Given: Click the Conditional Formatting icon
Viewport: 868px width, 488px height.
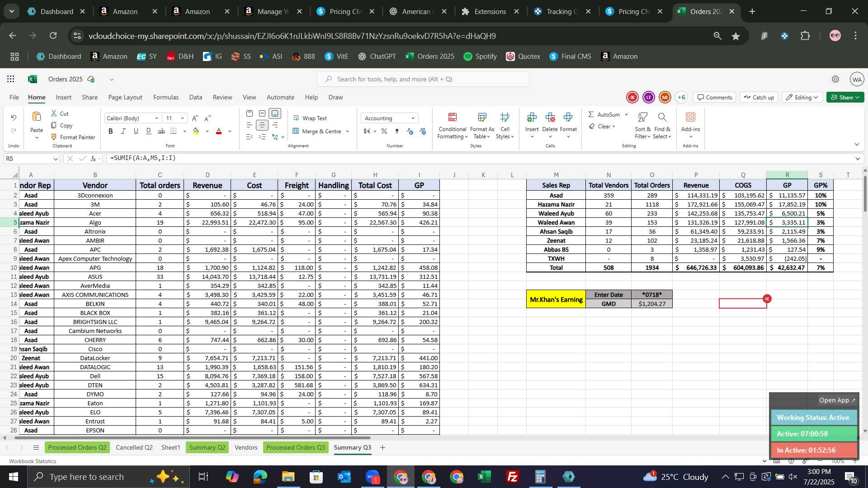Looking at the screenshot, I should [x=453, y=117].
